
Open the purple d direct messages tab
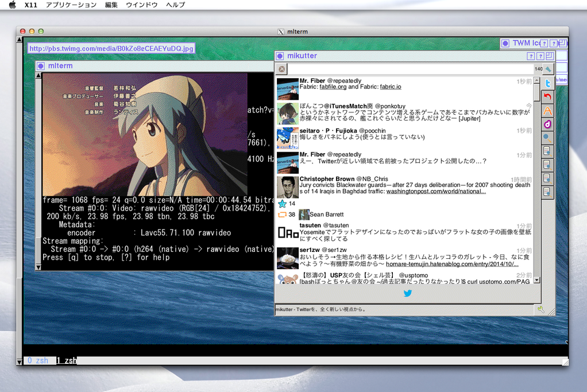[x=548, y=124]
